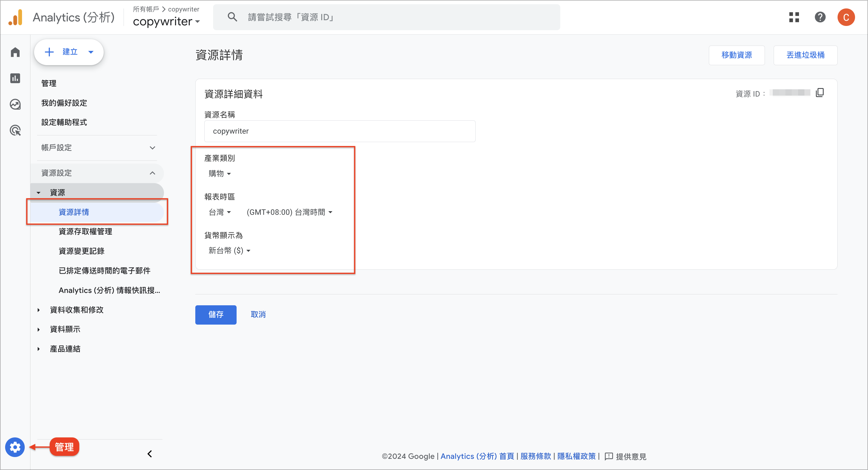868x470 pixels.
Task: Open the Help question mark icon
Action: 820,17
